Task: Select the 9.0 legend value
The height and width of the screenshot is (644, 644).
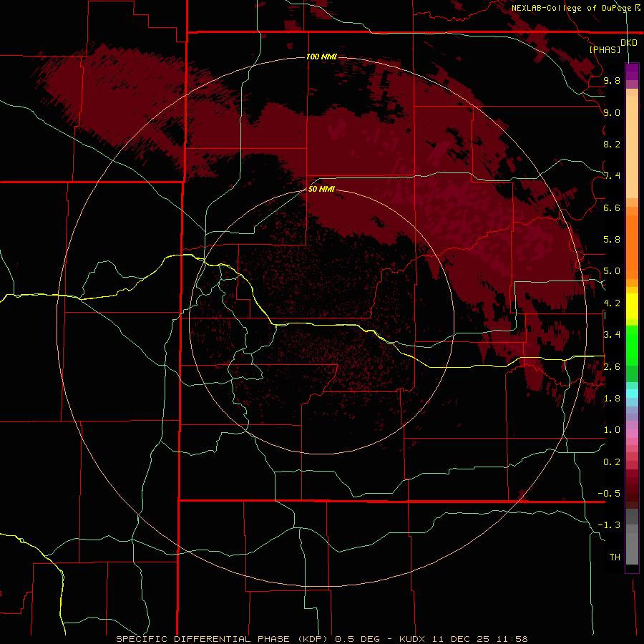Action: [x=612, y=112]
